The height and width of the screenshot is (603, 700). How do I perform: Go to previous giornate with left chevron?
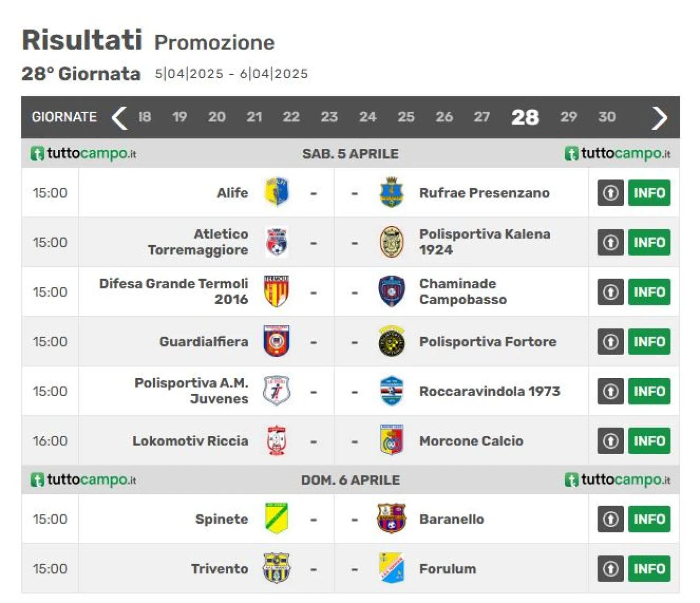pyautogui.click(x=119, y=117)
